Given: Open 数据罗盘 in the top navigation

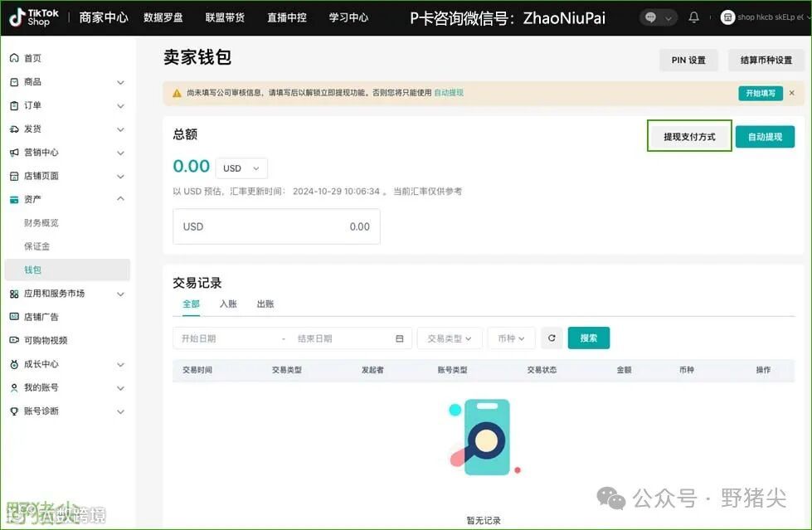Looking at the screenshot, I should point(163,17).
